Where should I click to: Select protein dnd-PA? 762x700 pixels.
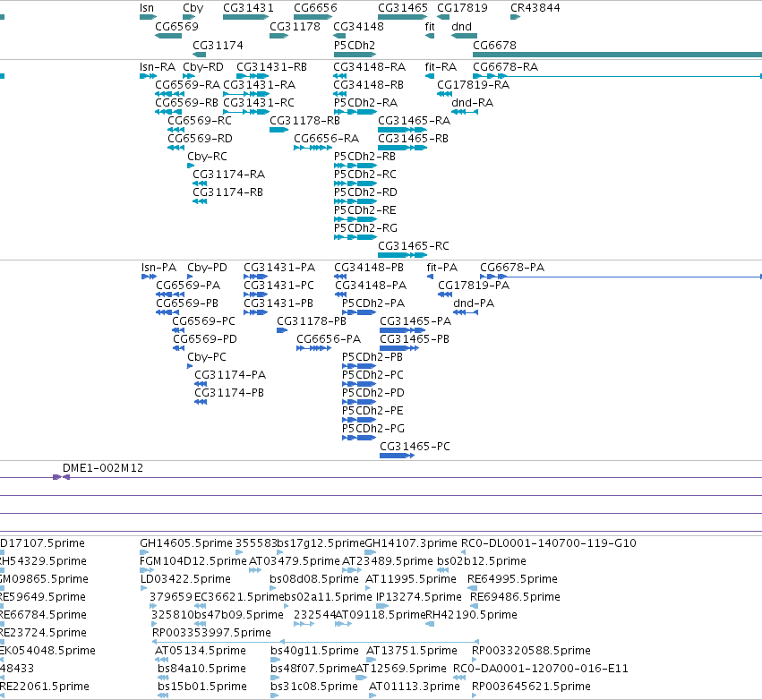[474, 303]
